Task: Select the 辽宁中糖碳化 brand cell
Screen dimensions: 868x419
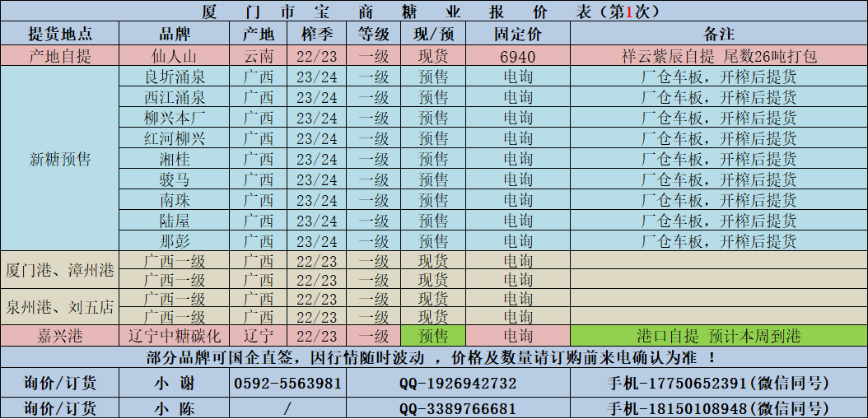Action: (175, 336)
